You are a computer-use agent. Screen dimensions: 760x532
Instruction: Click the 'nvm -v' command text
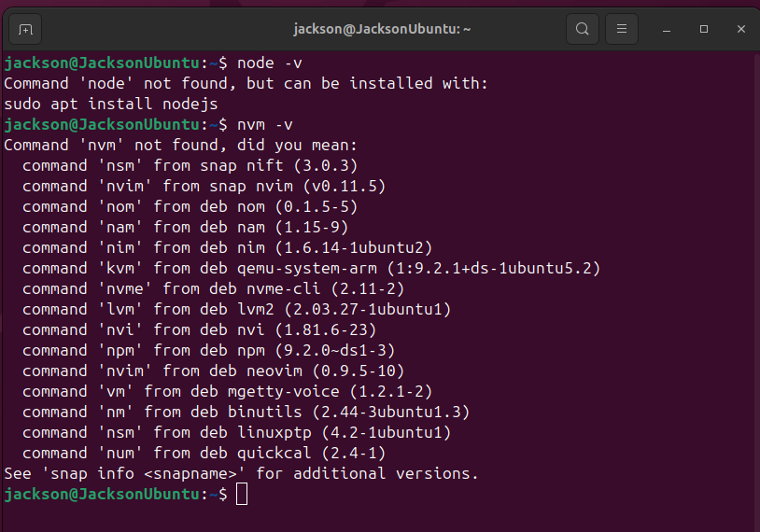[x=264, y=124]
